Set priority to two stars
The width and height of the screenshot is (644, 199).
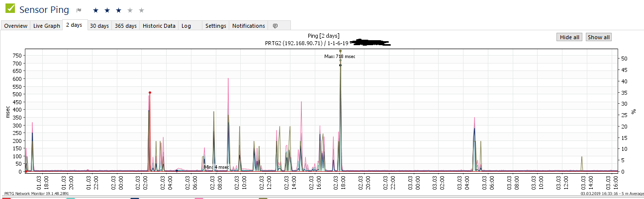[107, 10]
